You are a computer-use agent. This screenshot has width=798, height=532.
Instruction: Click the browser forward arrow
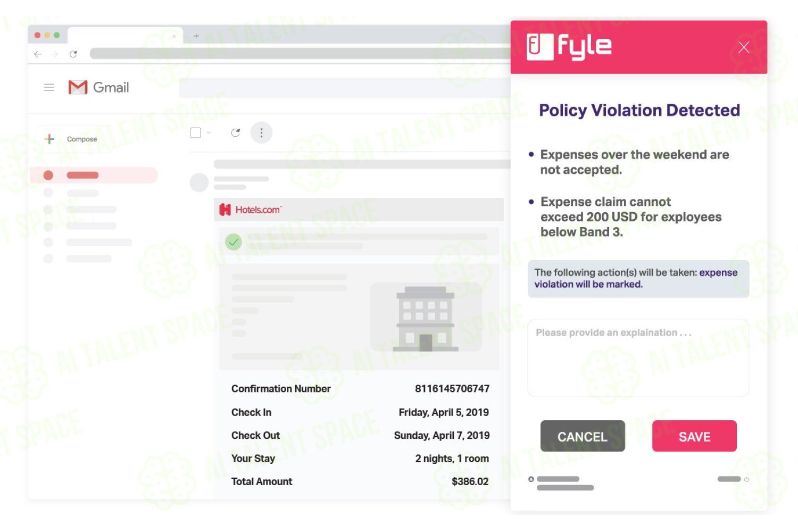[54, 54]
